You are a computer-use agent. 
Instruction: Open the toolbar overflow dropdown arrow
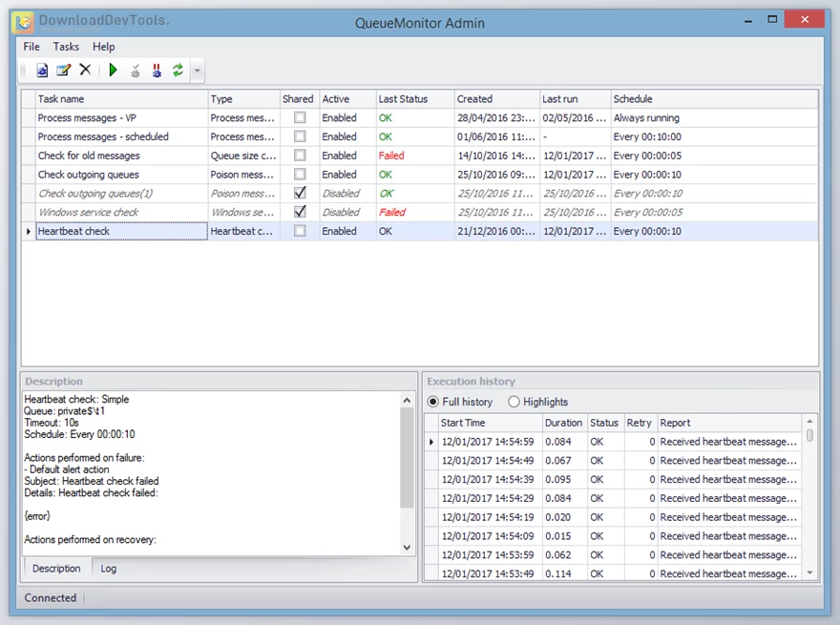tap(198, 71)
